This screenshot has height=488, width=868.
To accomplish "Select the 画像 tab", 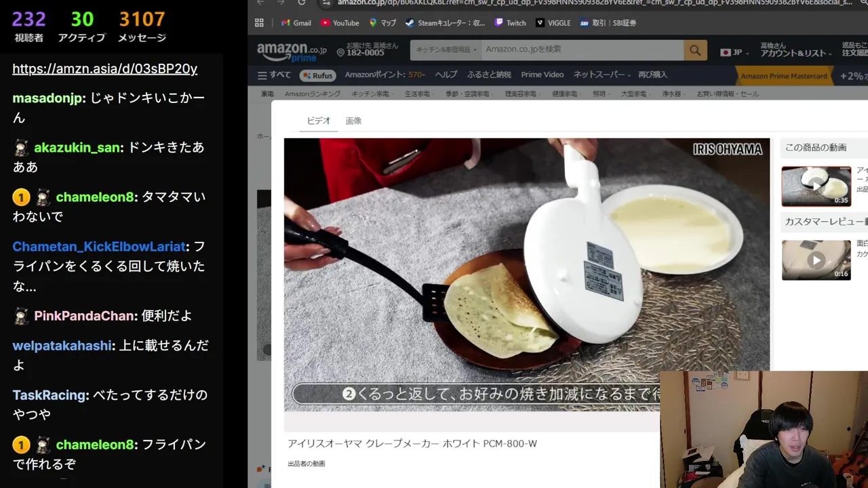I will 353,121.
